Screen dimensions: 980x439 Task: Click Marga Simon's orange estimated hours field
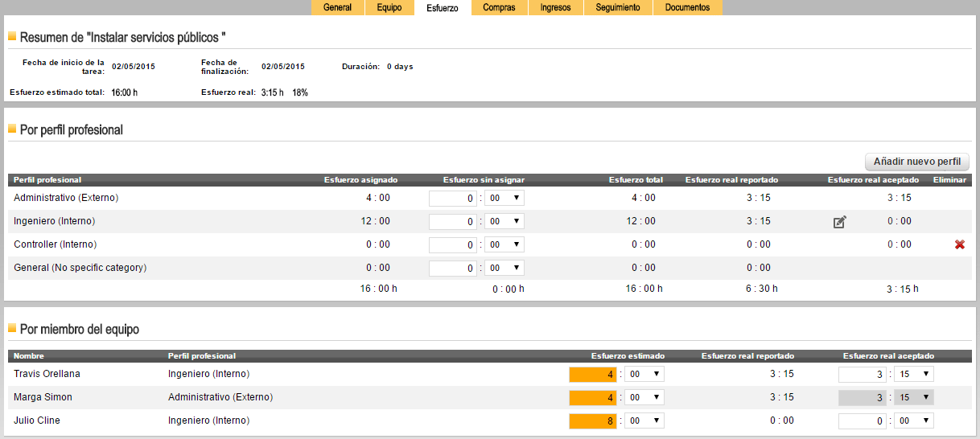pyautogui.click(x=595, y=397)
